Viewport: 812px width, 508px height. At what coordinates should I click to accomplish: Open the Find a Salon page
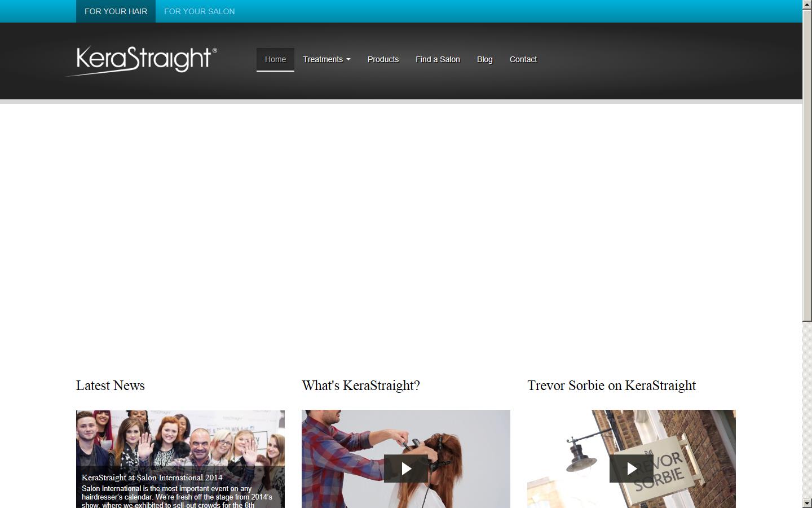coord(438,59)
